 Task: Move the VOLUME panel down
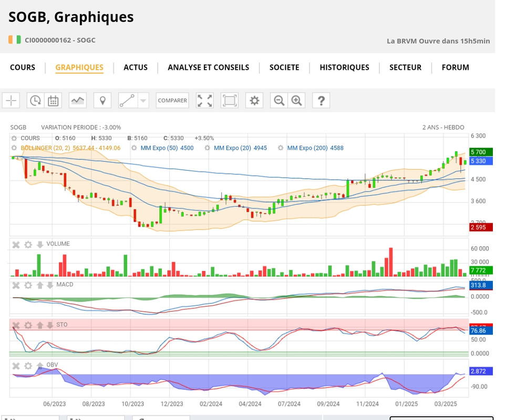click(x=40, y=245)
